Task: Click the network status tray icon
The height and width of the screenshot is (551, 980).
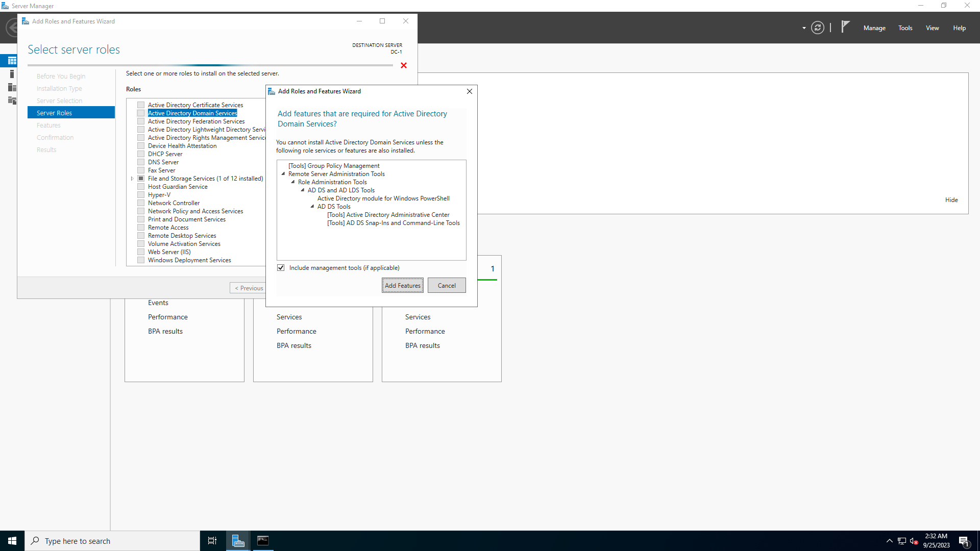Action: pos(902,541)
